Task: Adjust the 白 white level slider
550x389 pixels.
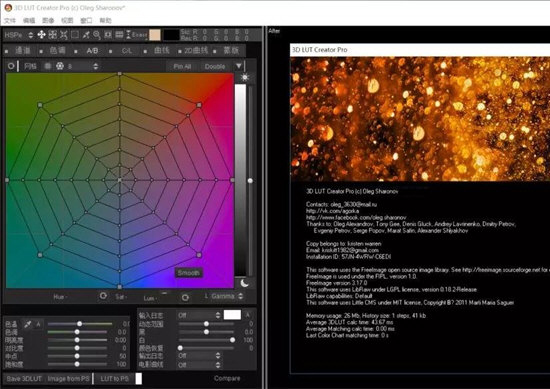Action: coord(206,340)
